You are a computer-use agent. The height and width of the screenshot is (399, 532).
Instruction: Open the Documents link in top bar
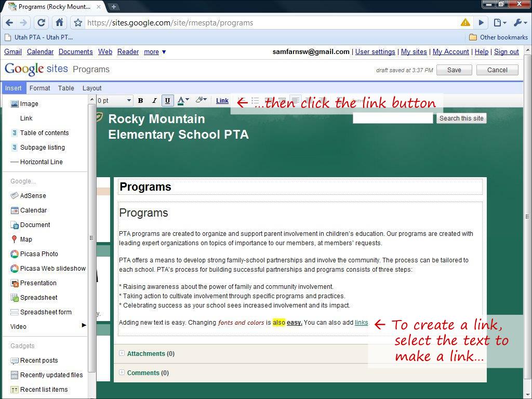tap(76, 52)
